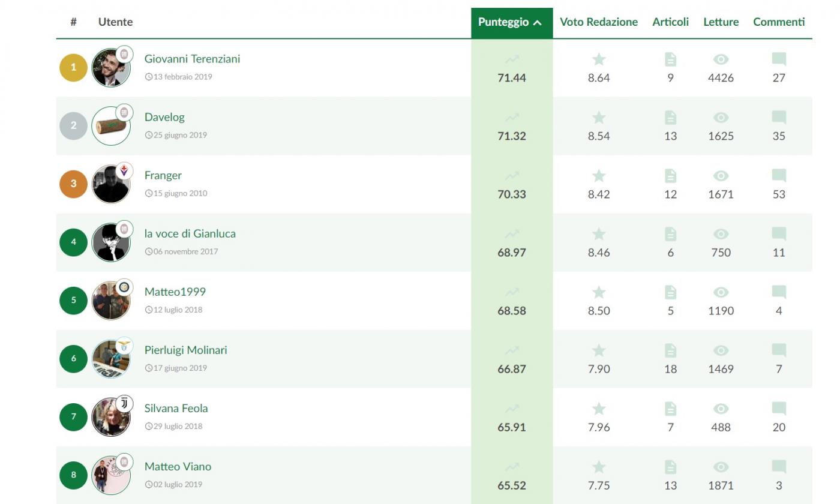Click comment icon in Davelog row
Viewport: 840px width, 504px height.
(779, 118)
